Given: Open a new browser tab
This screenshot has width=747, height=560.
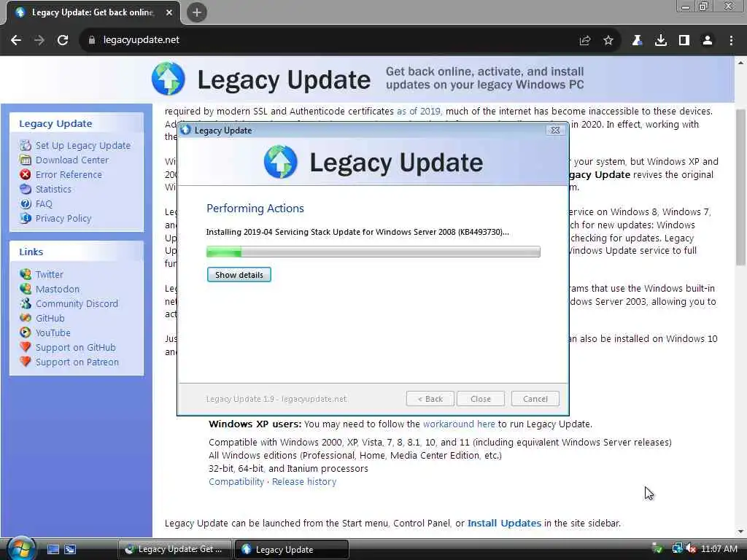Looking at the screenshot, I should click(196, 12).
